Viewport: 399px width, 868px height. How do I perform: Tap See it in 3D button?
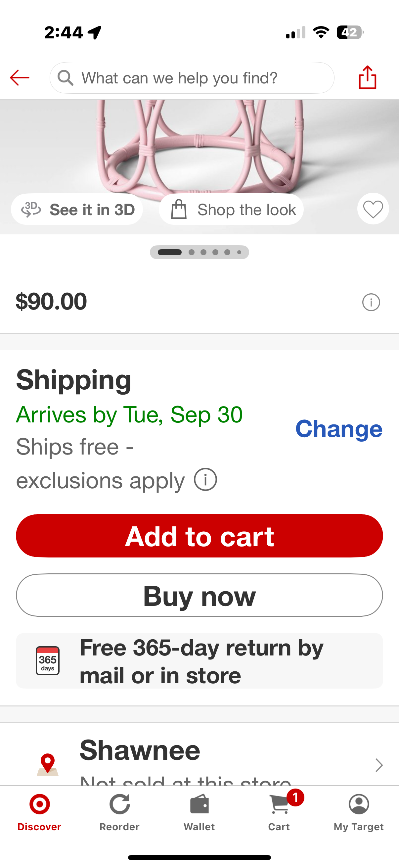[77, 210]
